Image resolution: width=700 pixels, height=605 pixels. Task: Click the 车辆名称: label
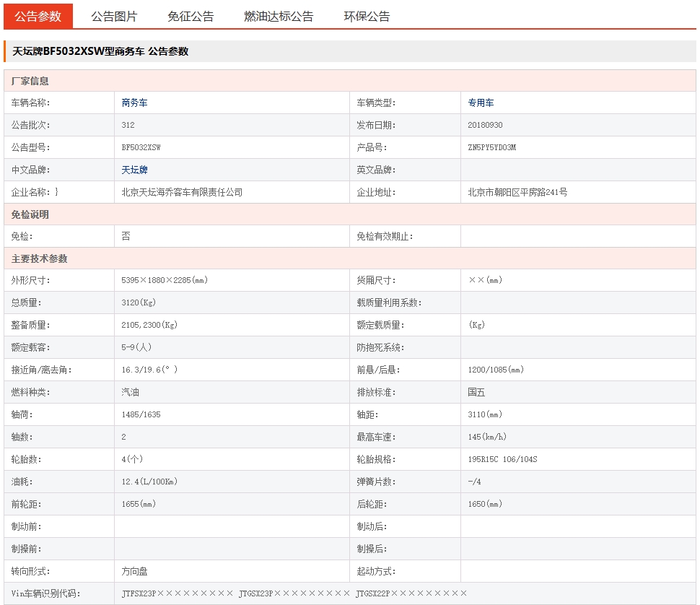coord(30,103)
